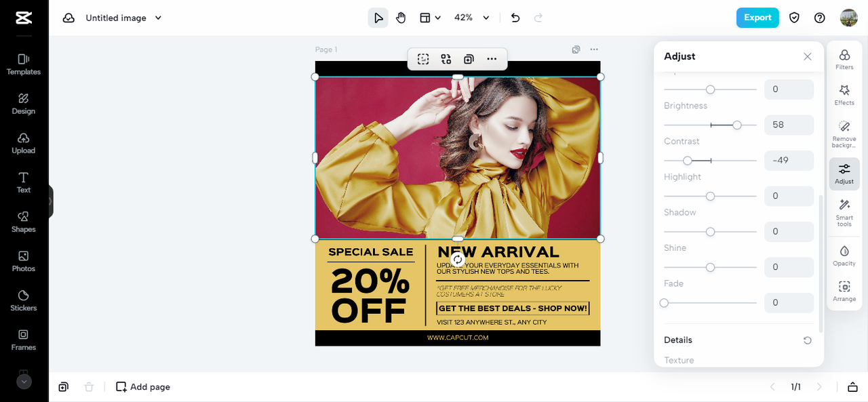
Task: Open the Opacity control
Action: 844,256
